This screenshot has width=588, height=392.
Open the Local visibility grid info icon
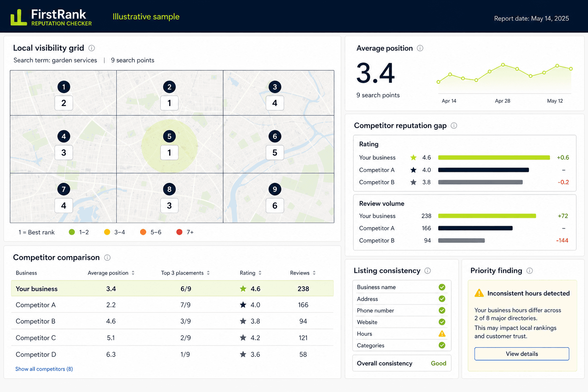[91, 48]
